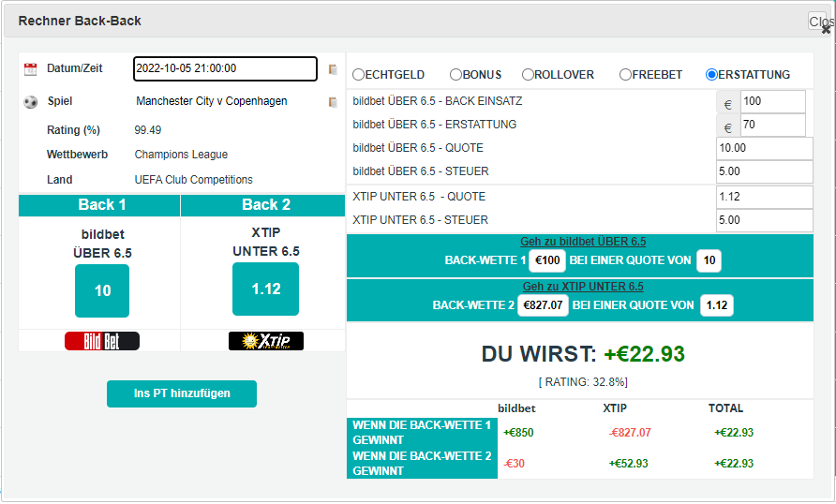836x504 pixels.
Task: Click the +€52.93 XTIP result cell
Action: pos(629,464)
